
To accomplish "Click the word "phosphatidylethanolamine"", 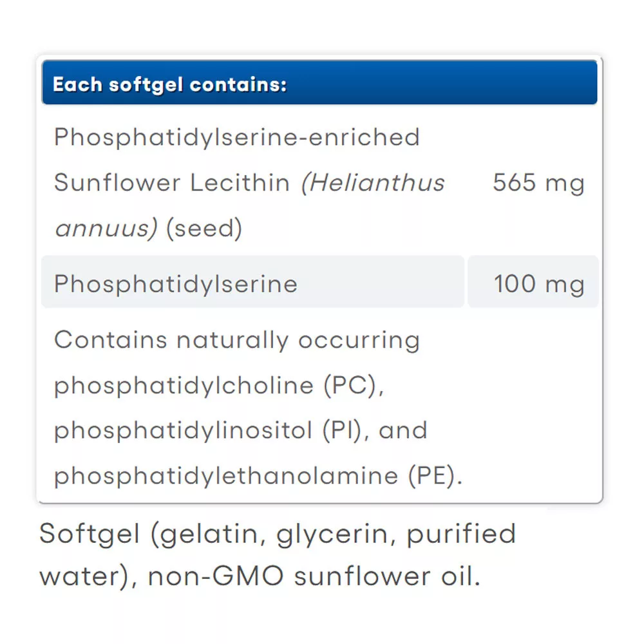I will 225,476.
